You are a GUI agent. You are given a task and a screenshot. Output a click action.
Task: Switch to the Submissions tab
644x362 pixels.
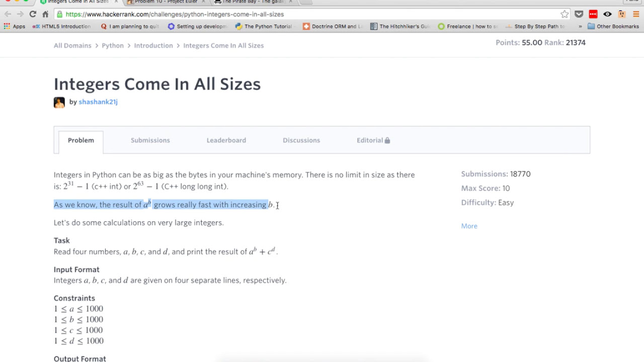tap(150, 140)
